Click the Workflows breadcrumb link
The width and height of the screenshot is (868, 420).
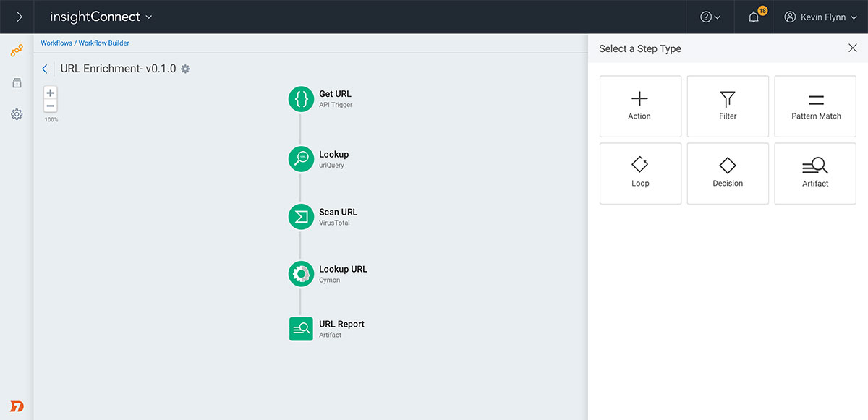[x=56, y=43]
